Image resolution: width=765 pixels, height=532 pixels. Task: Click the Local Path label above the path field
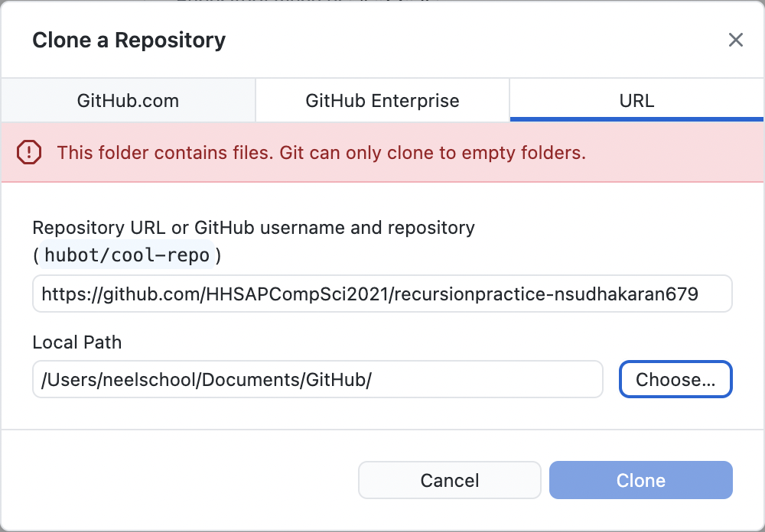click(x=76, y=342)
